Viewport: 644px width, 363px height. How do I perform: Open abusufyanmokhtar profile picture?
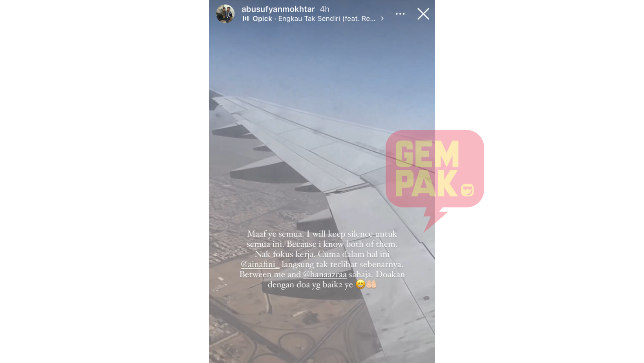(225, 14)
